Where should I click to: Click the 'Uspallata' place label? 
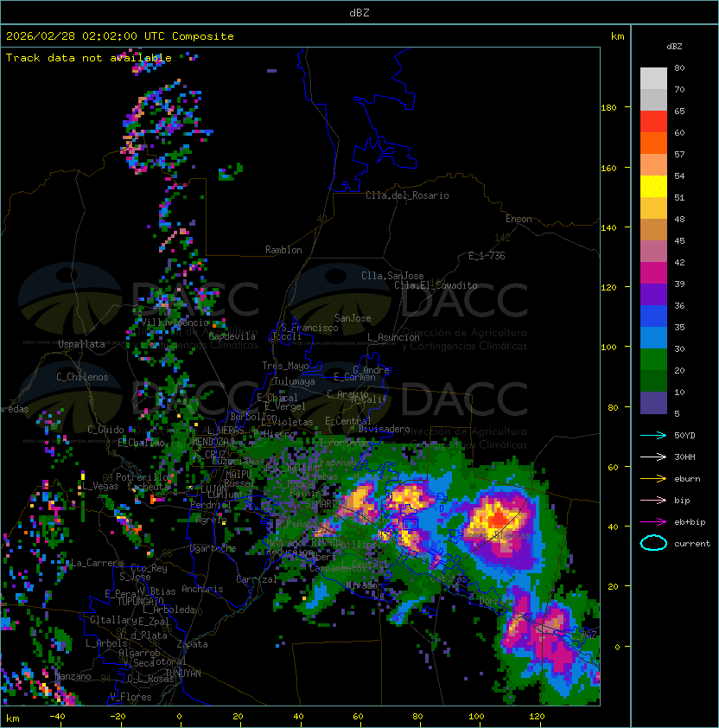click(x=81, y=344)
